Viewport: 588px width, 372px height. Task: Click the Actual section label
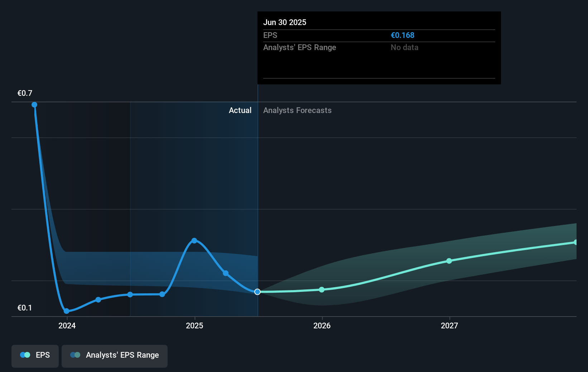point(240,111)
